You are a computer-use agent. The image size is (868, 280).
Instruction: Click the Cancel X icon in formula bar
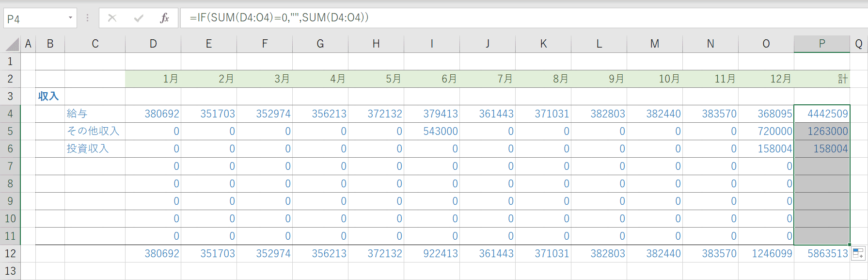(x=112, y=18)
